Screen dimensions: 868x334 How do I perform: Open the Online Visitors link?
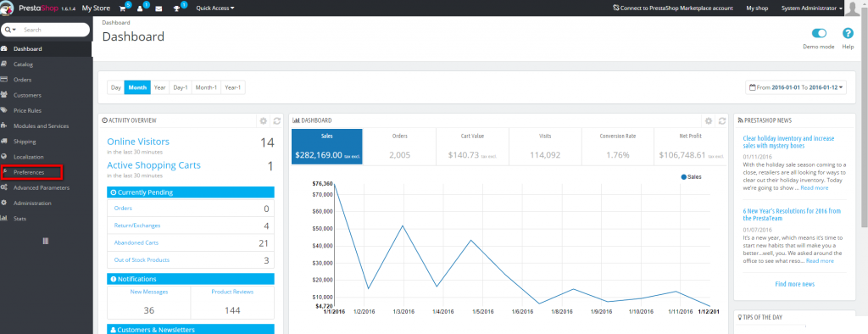point(138,142)
